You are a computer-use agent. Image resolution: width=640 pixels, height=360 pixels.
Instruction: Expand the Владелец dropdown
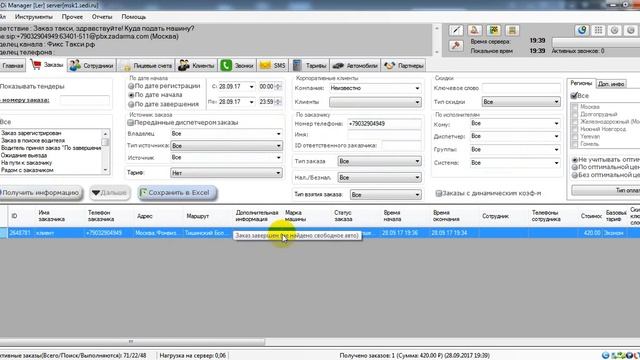point(278,133)
